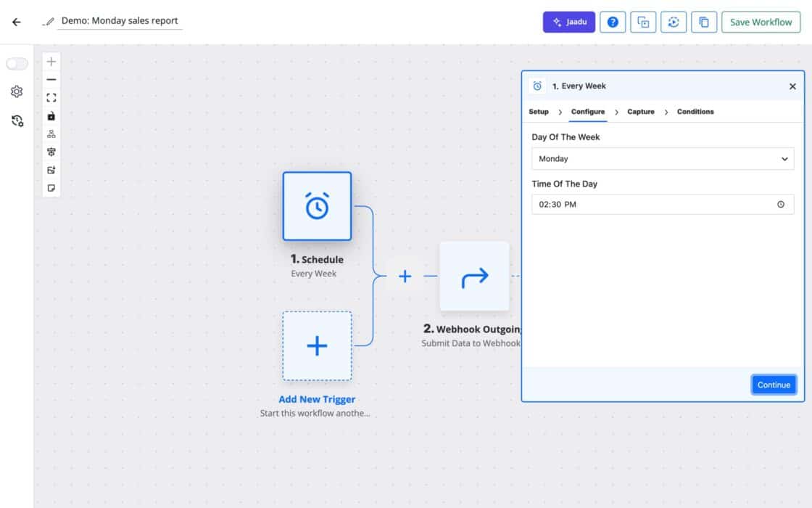Click the 'Add New Trigger' label
Viewport: 812px width, 508px height.
317,399
